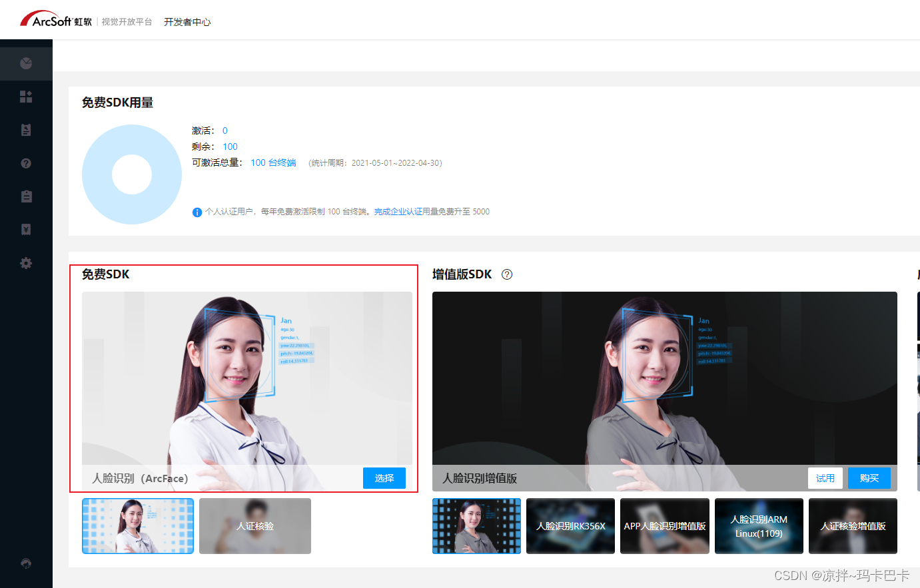Screen dimensions: 920x588
Task: Click the 完成企业认证 link
Action: coord(398,212)
